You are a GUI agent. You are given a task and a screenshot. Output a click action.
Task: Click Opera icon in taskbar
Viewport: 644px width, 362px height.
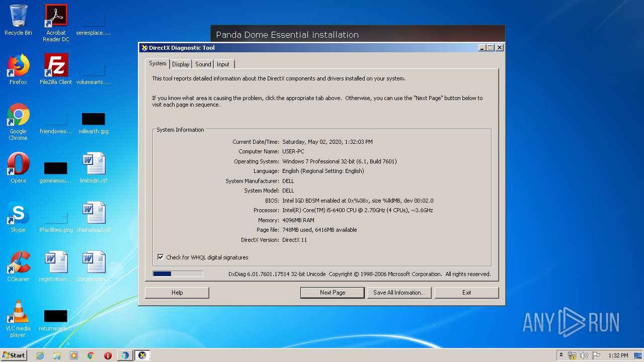coord(108,355)
